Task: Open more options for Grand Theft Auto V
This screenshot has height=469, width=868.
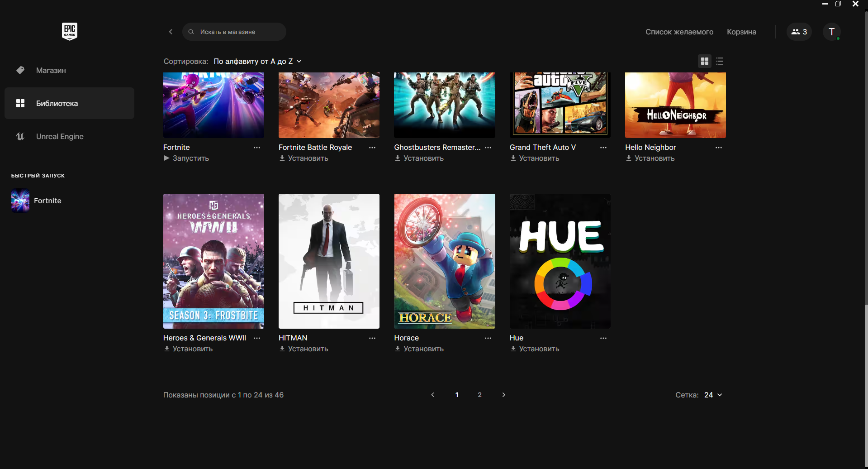Action: point(603,148)
